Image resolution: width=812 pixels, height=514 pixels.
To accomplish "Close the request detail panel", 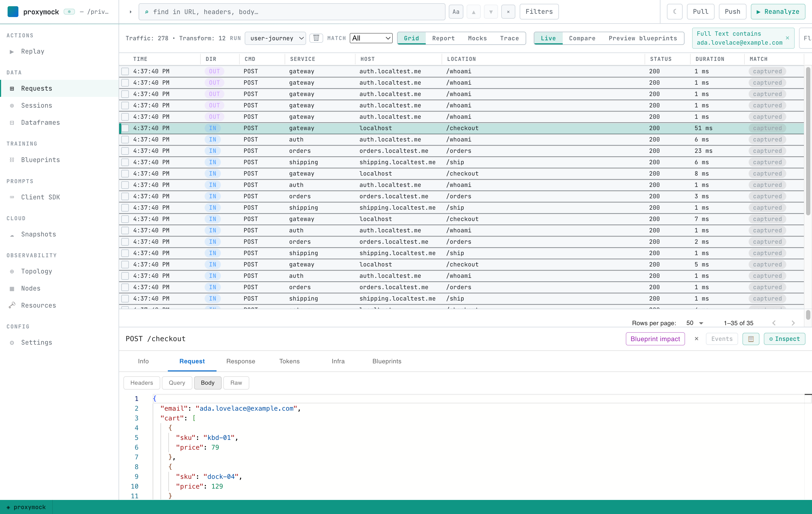I will [x=696, y=338].
